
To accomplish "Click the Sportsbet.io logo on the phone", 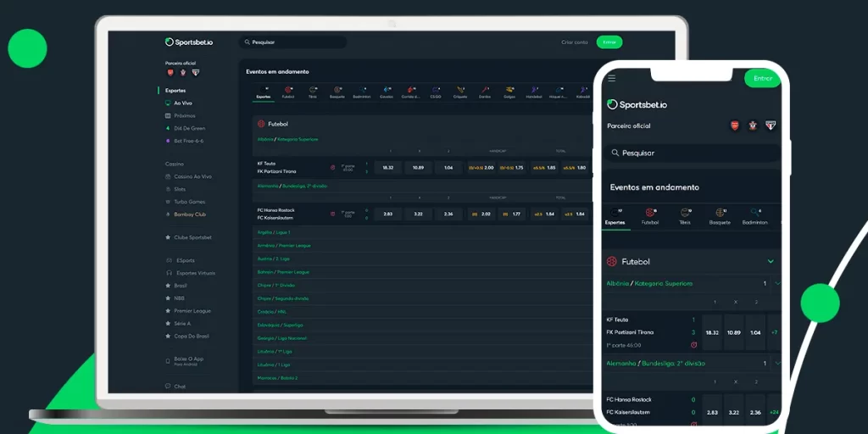I will pos(637,104).
